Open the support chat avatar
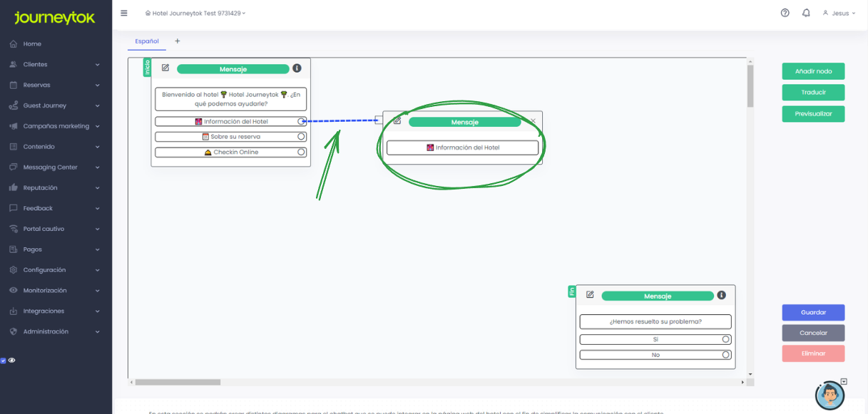 click(829, 395)
